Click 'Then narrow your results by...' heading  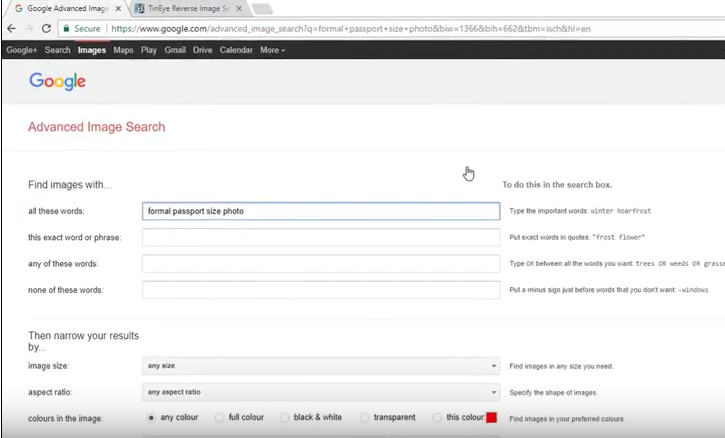(x=83, y=341)
